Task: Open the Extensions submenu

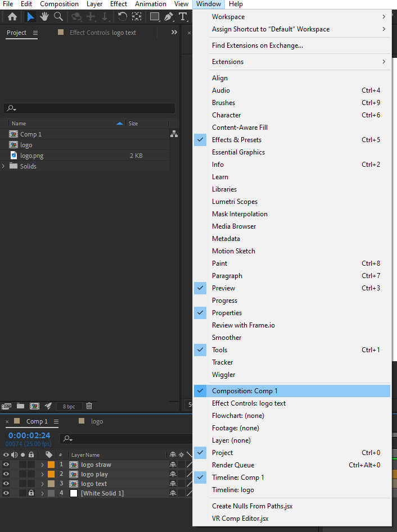Action: coord(292,62)
